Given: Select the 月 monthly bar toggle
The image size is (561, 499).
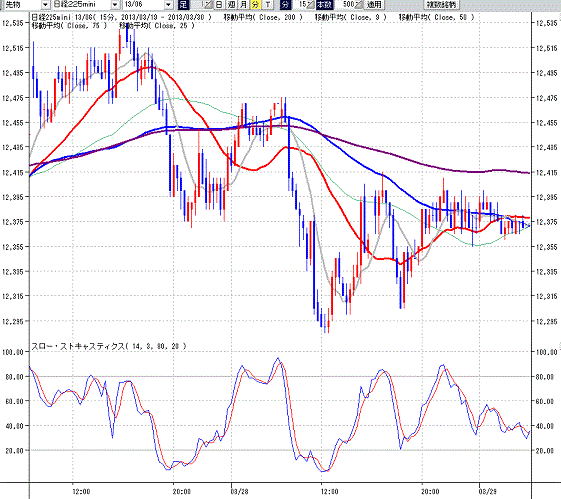Looking at the screenshot, I should (244, 5).
